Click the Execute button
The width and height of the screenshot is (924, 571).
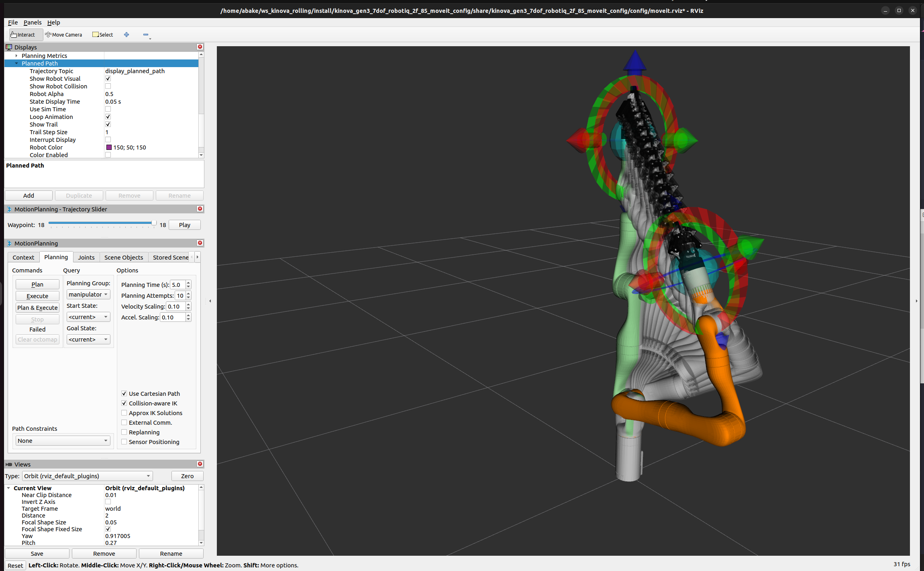(37, 296)
